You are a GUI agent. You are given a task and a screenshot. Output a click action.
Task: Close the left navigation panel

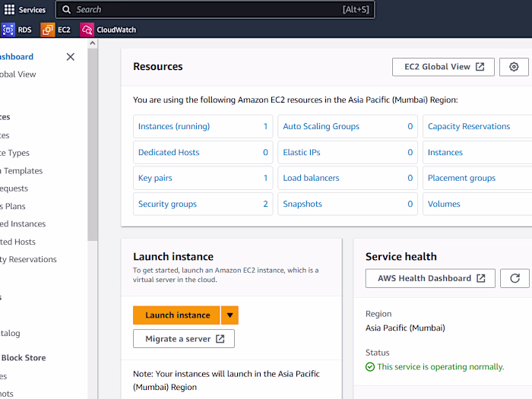pos(70,57)
